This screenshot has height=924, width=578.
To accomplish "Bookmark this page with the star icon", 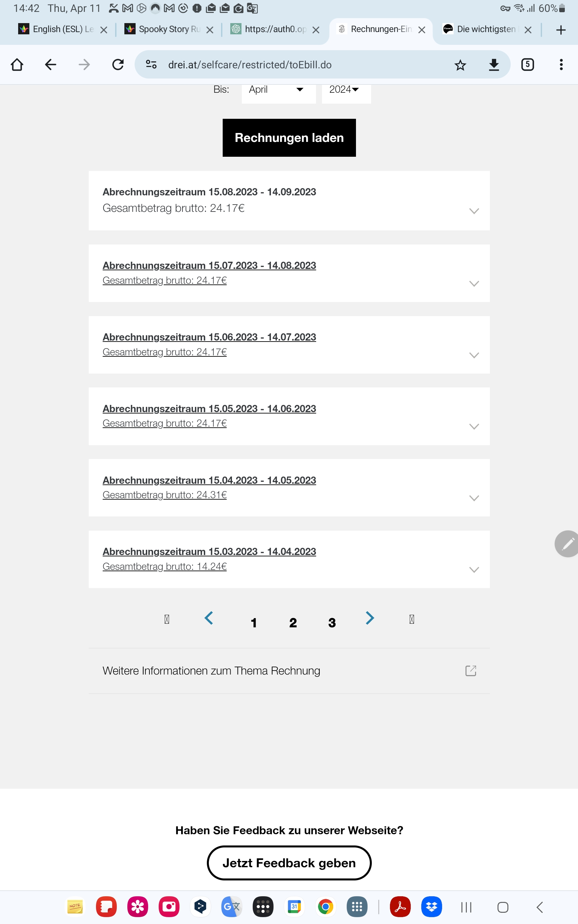I will 460,65.
